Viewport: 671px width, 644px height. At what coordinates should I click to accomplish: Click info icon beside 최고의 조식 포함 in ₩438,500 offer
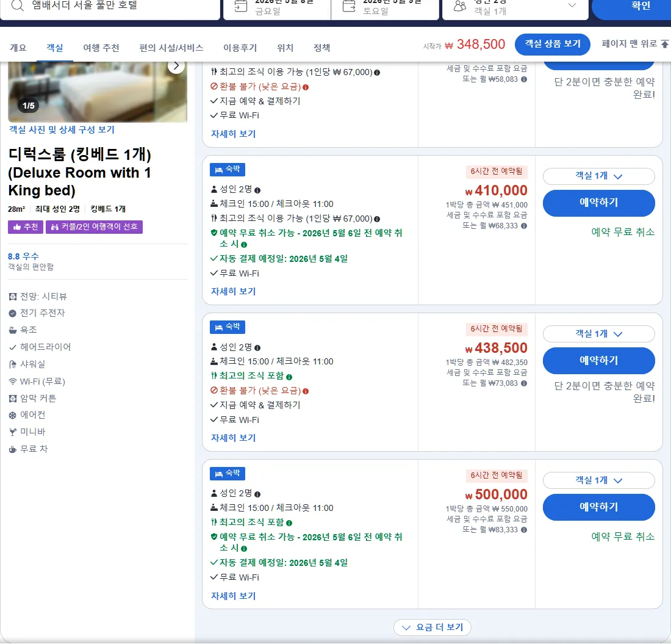289,377
